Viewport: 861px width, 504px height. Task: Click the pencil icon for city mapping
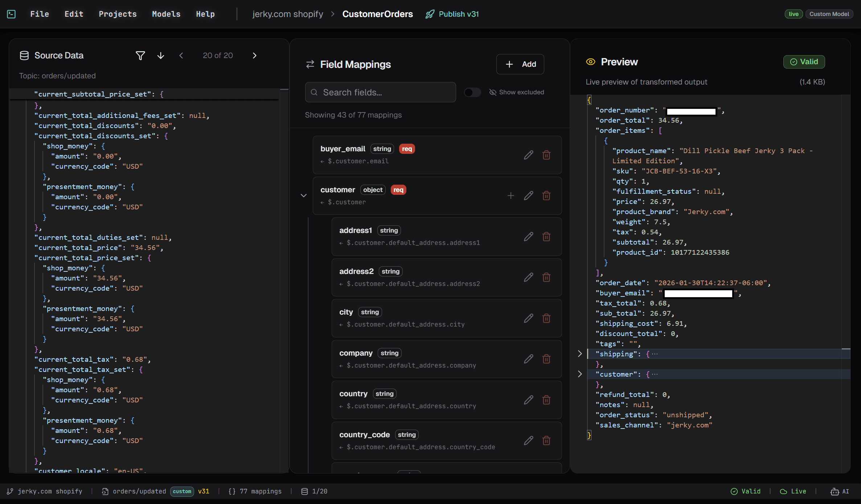click(x=528, y=318)
